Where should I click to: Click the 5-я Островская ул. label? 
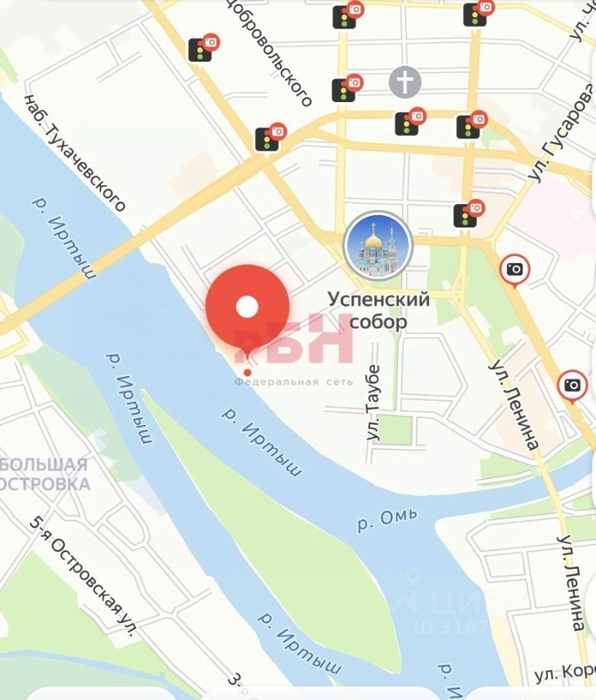tap(82, 577)
